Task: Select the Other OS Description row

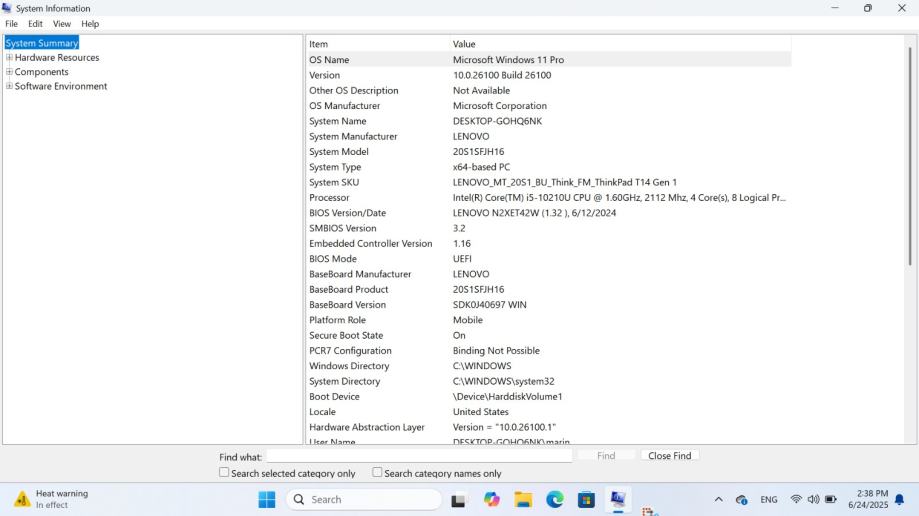Action: pyautogui.click(x=549, y=90)
